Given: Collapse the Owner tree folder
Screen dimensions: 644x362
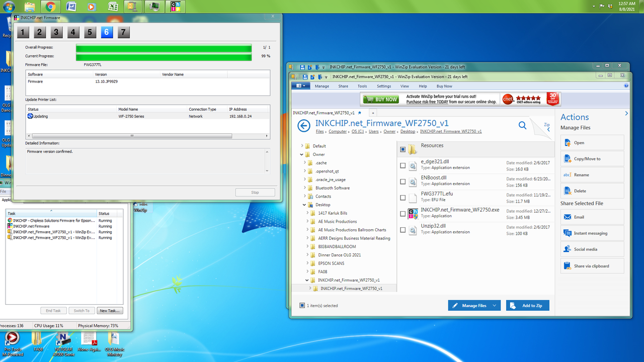Looking at the screenshot, I should 302,154.
